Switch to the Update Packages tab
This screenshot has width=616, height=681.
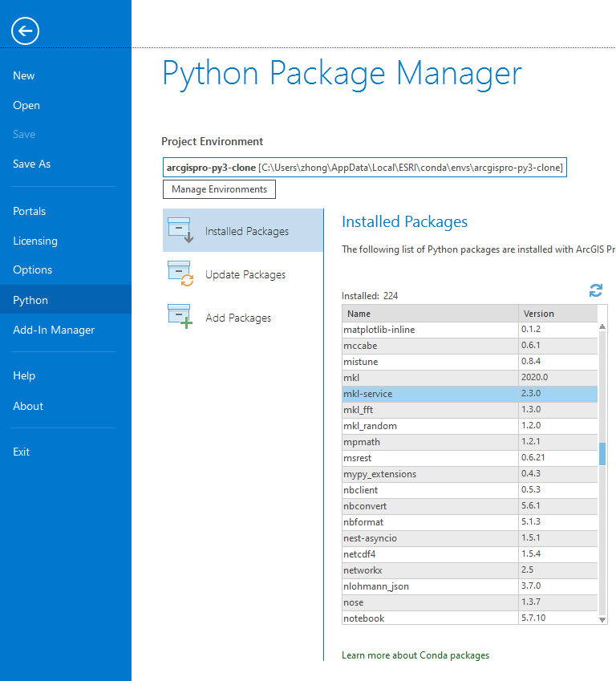coord(245,274)
